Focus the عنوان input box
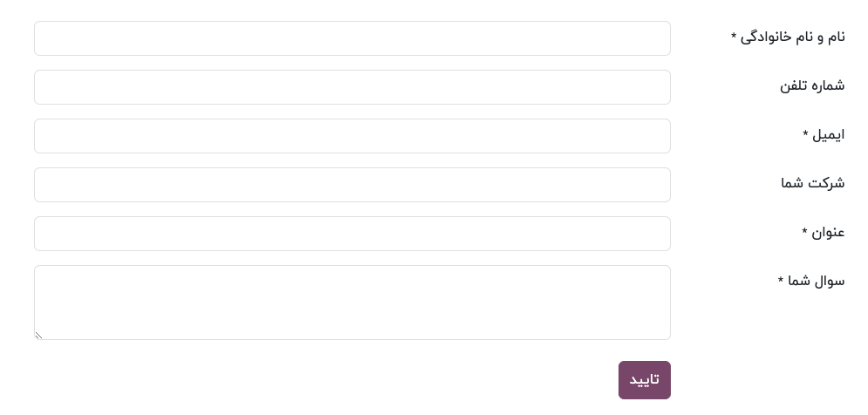The height and width of the screenshot is (415, 868). pyautogui.click(x=352, y=234)
